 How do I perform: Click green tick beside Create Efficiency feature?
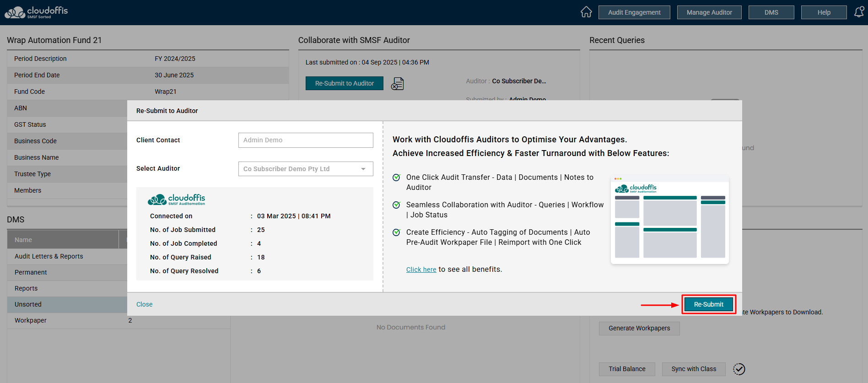pos(397,232)
